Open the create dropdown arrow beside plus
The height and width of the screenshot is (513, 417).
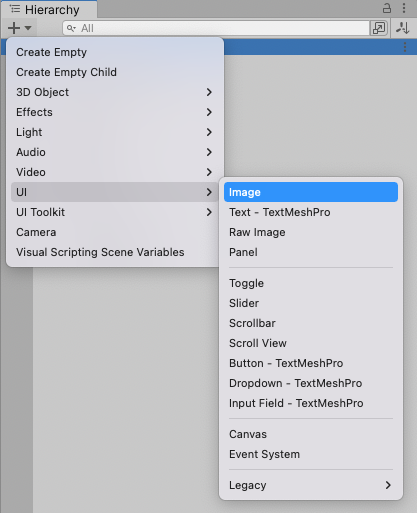(28, 28)
